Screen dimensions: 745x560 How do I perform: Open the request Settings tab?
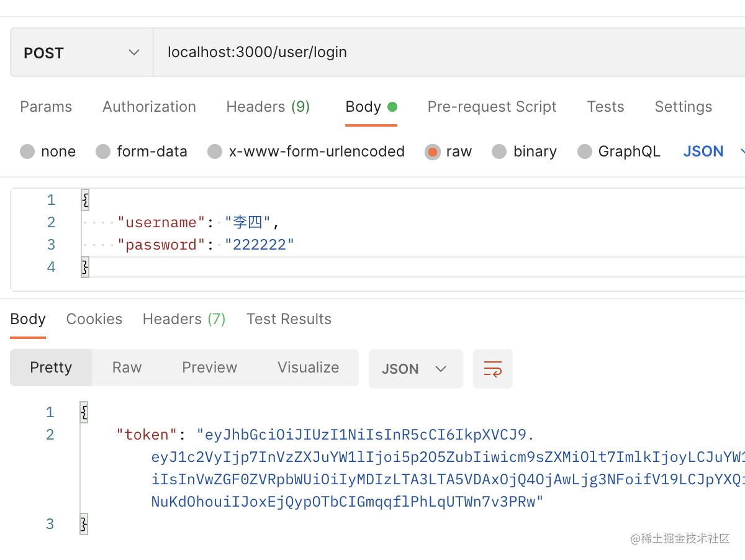(683, 107)
